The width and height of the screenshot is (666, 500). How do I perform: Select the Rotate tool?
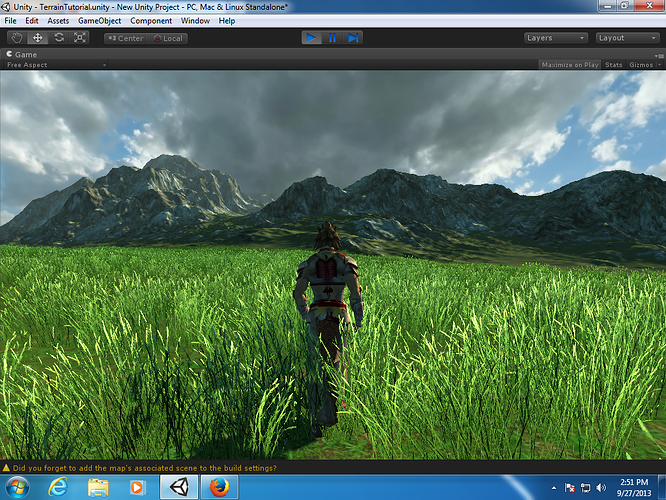click(59, 38)
